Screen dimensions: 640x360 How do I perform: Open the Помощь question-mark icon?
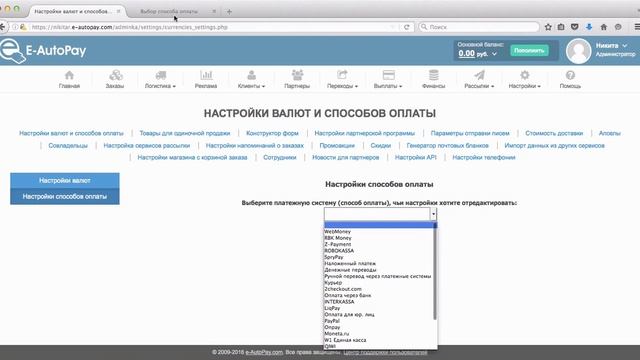pyautogui.click(x=570, y=76)
